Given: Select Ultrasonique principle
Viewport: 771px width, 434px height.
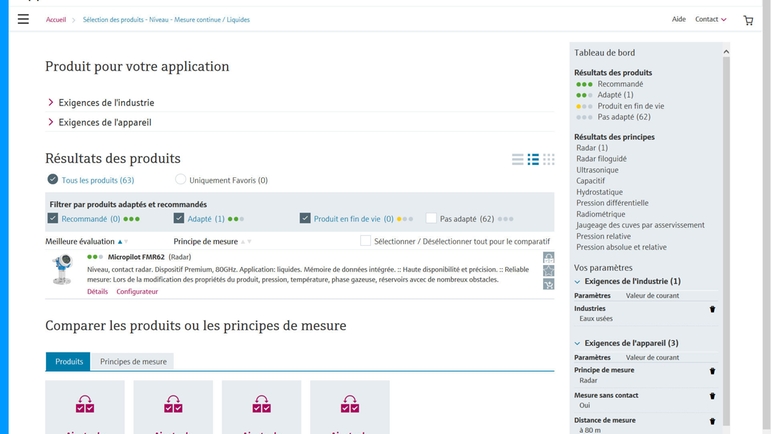Looking at the screenshot, I should (x=597, y=170).
